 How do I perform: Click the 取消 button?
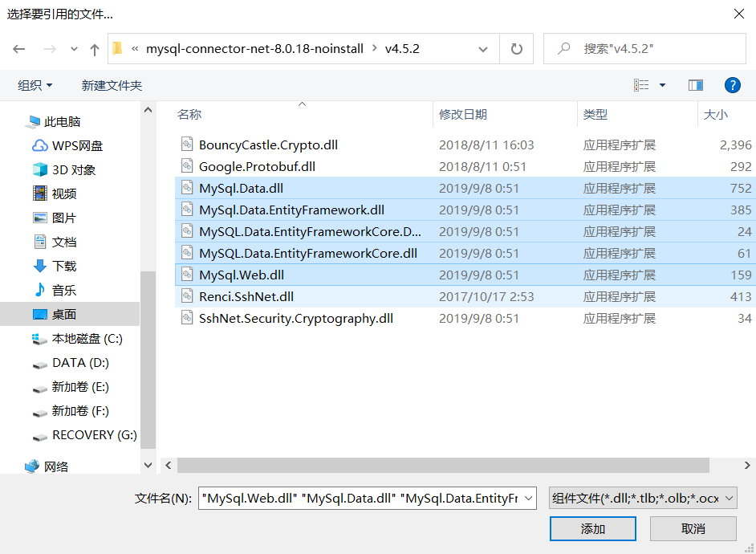pos(693,529)
